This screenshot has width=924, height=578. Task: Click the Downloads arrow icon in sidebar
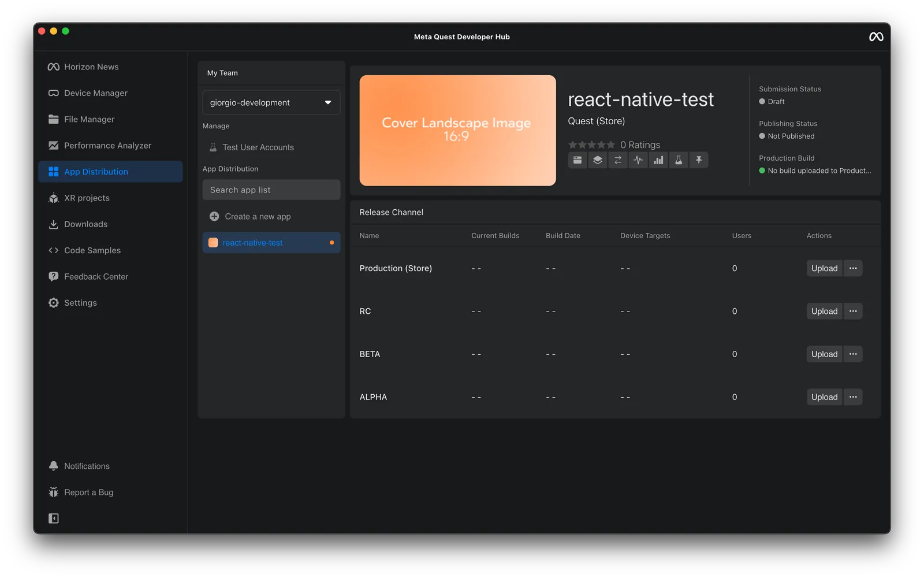(x=54, y=224)
